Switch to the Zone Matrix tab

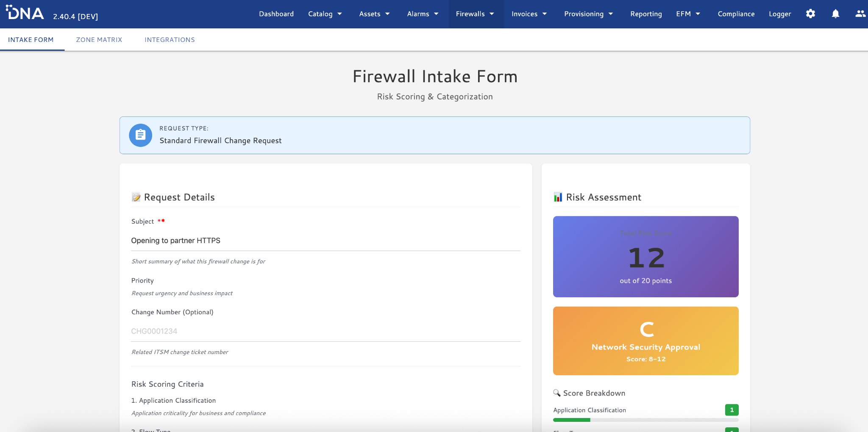99,40
